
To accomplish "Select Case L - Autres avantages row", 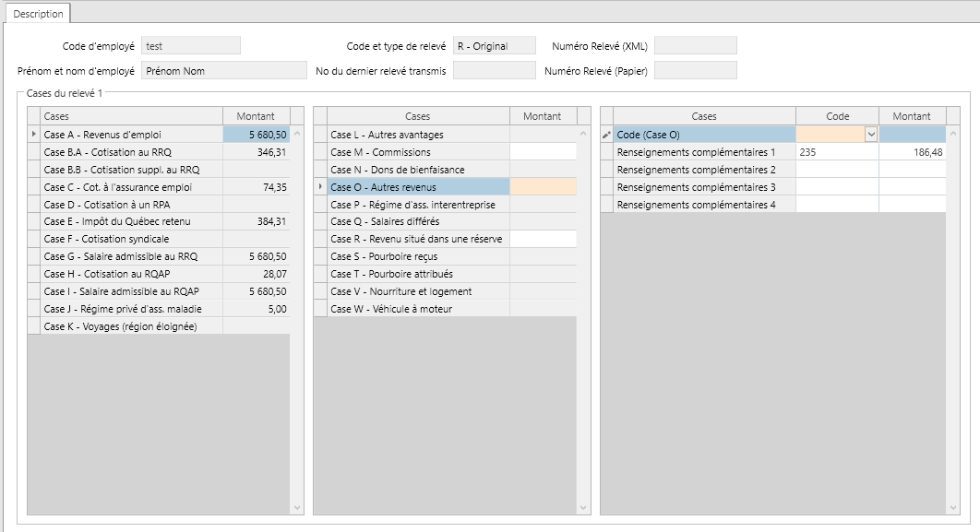I will 445,135.
